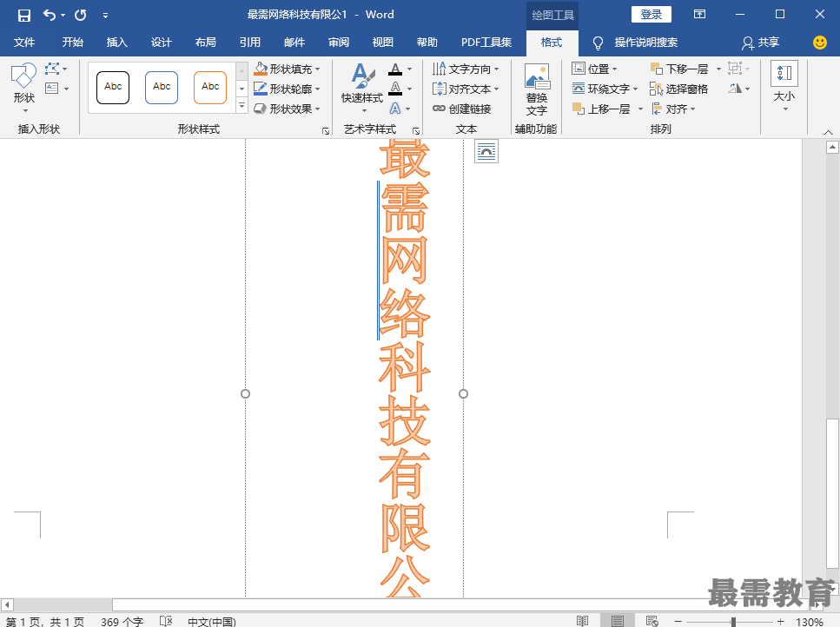
Task: Switch to the 布局 (Layout) tab
Action: pos(205,43)
